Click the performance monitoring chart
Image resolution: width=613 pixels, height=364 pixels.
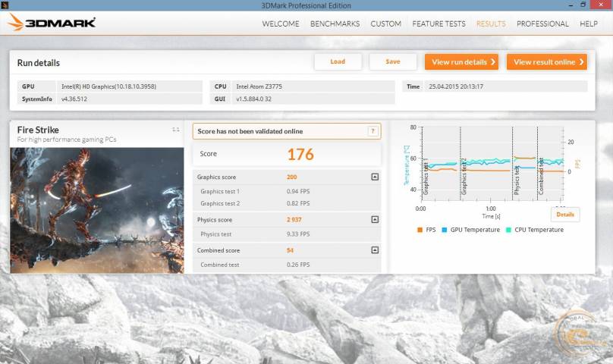click(492, 164)
